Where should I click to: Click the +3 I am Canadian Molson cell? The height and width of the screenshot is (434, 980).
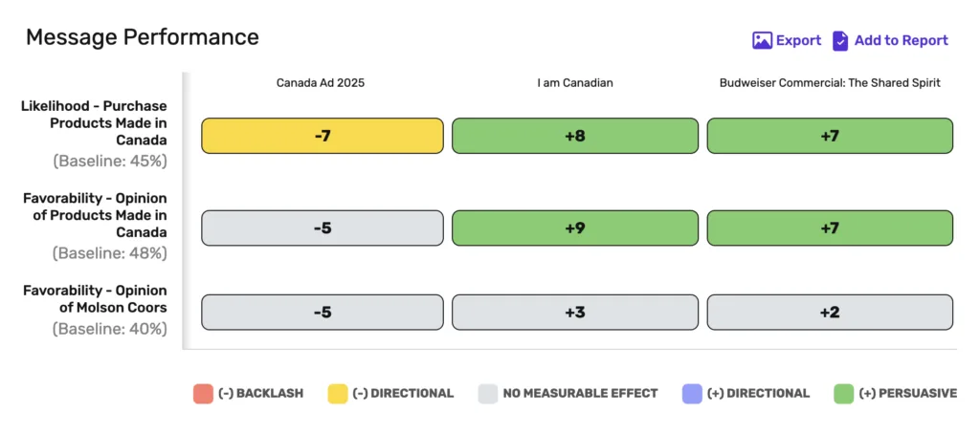574,313
